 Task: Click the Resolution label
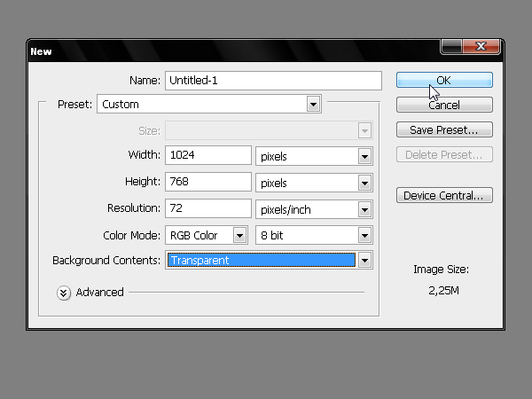[134, 208]
